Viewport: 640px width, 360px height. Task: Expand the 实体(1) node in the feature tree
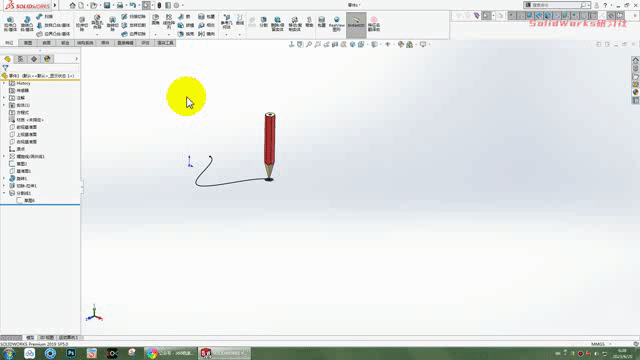tap(4, 105)
